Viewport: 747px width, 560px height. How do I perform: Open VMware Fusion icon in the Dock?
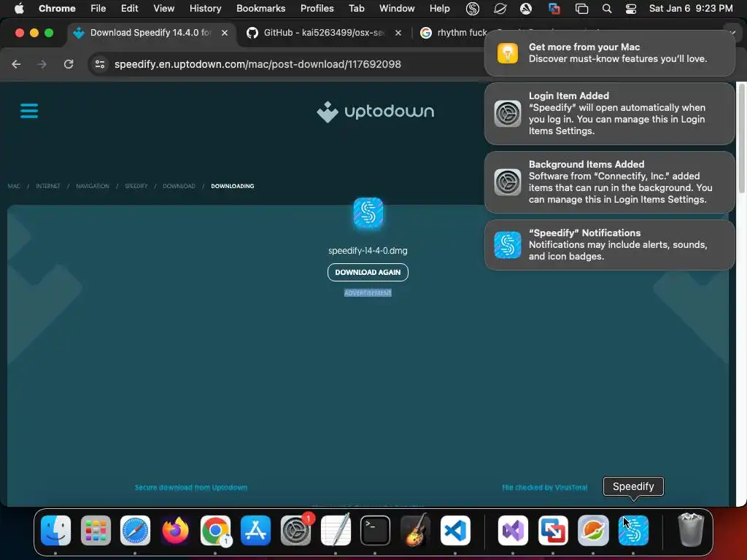point(553,530)
